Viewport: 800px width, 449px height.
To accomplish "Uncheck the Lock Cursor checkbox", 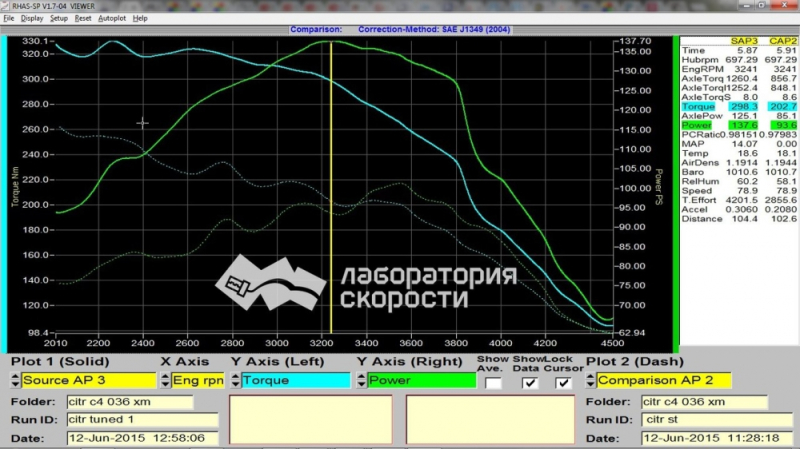I will 563,383.
